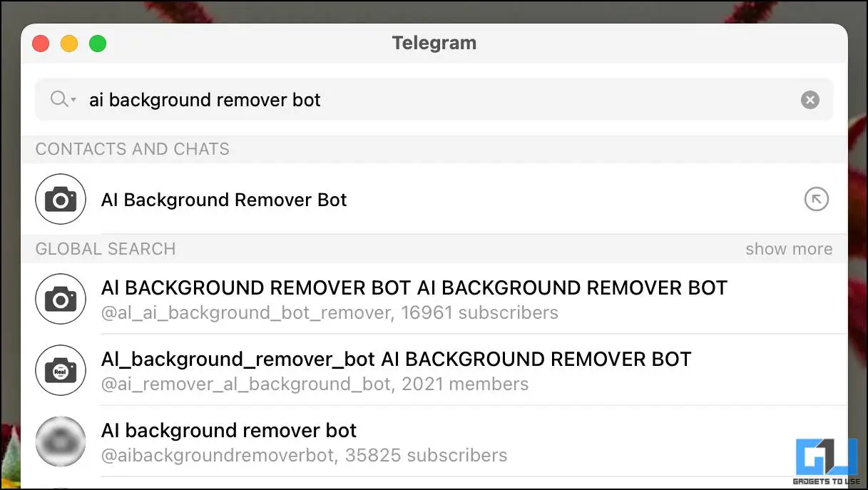Click the Gadgets To Use watermark logo
The image size is (868, 490).
(826, 461)
